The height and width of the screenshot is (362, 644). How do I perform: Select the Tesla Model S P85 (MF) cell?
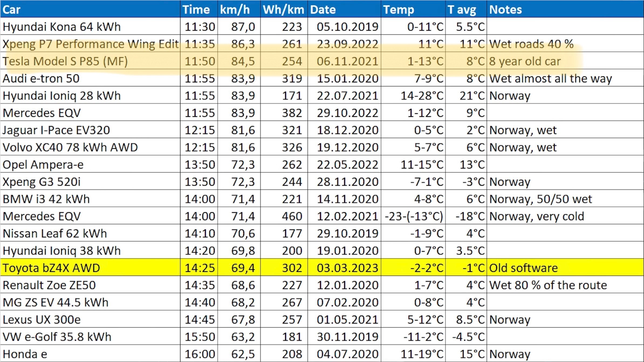(90, 61)
